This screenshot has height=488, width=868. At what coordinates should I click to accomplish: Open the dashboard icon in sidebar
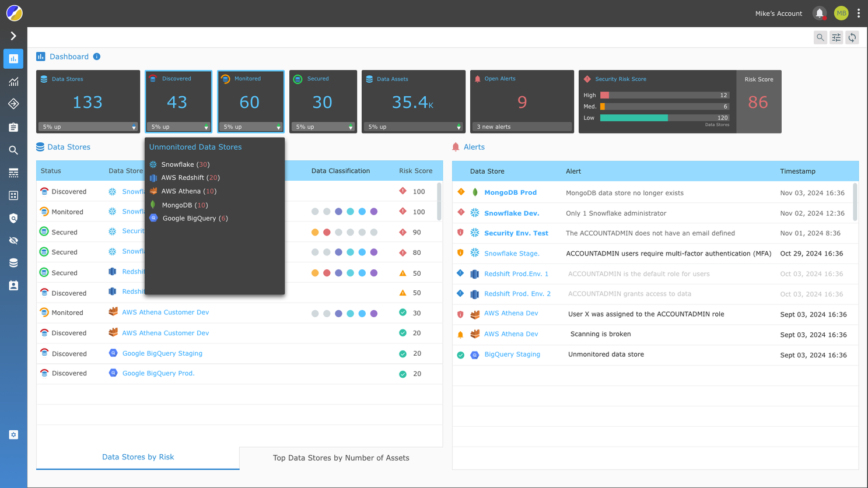point(13,59)
